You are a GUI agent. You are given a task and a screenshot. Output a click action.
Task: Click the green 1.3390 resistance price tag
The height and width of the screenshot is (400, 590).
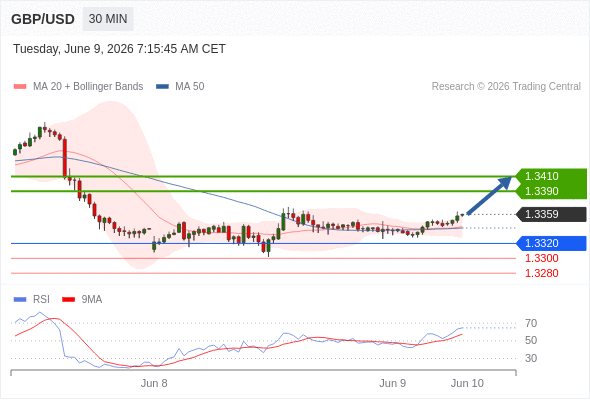point(551,191)
